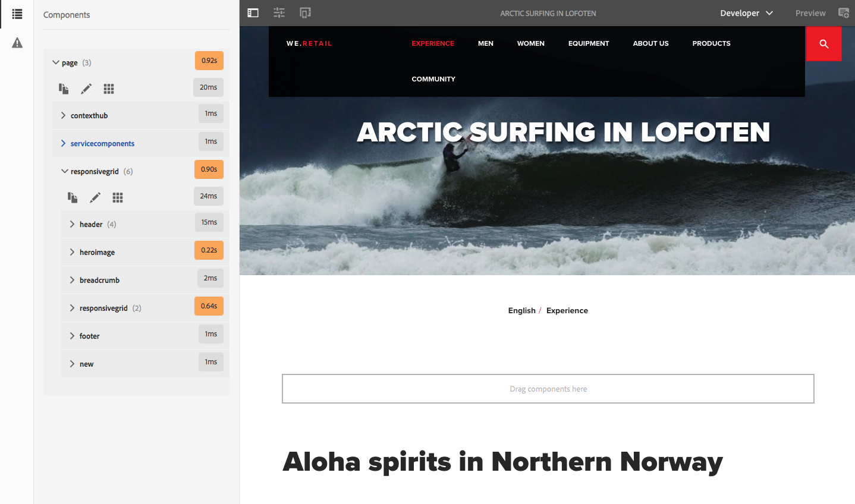
Task: Click the Drag components here placeholder
Action: pos(548,389)
